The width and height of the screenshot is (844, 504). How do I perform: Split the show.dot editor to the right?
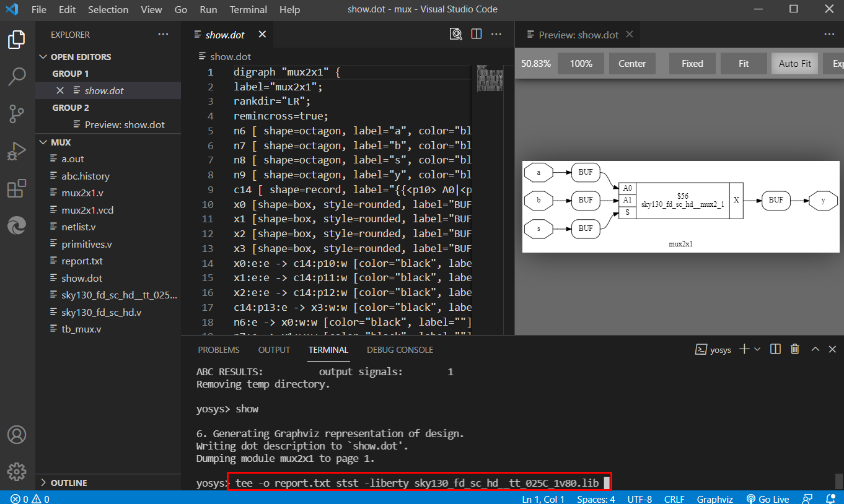tap(476, 34)
